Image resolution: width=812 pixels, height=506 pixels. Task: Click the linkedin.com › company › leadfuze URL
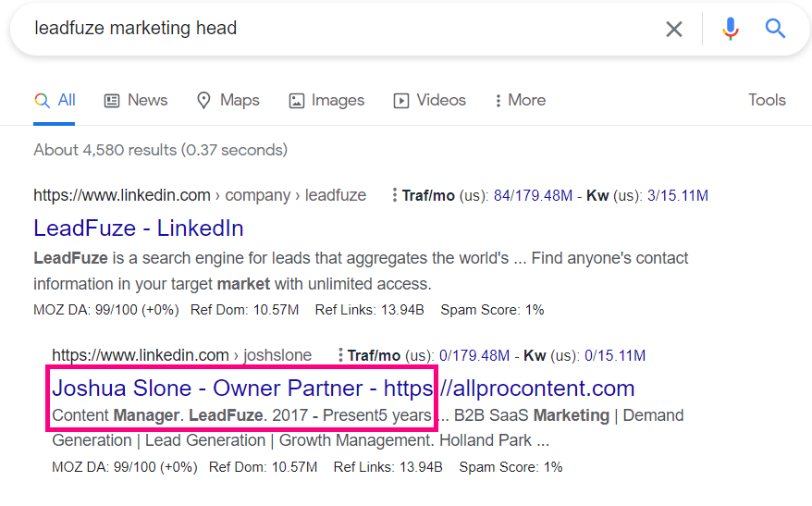[200, 195]
